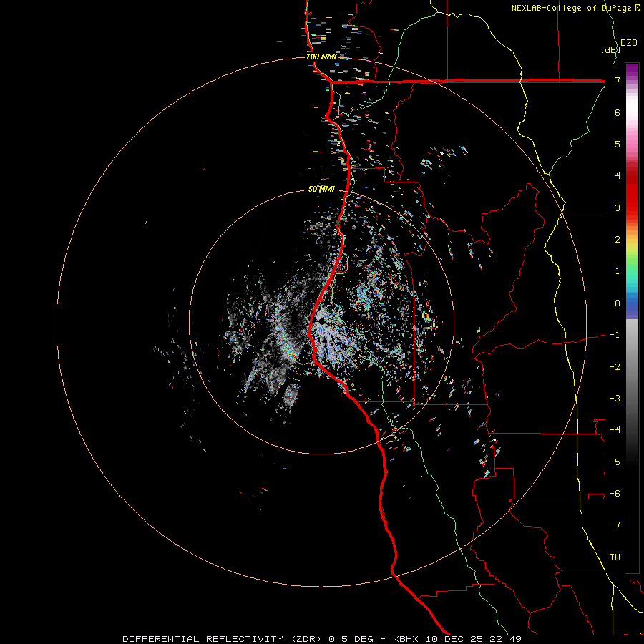644x644 pixels.
Task: Click the 7 value on color scale
Action: pos(618,80)
